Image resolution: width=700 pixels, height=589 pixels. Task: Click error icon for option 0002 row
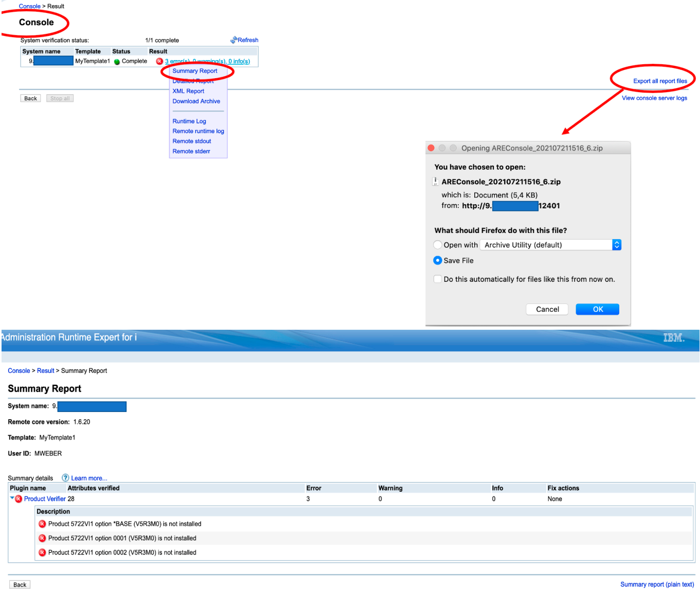point(42,552)
